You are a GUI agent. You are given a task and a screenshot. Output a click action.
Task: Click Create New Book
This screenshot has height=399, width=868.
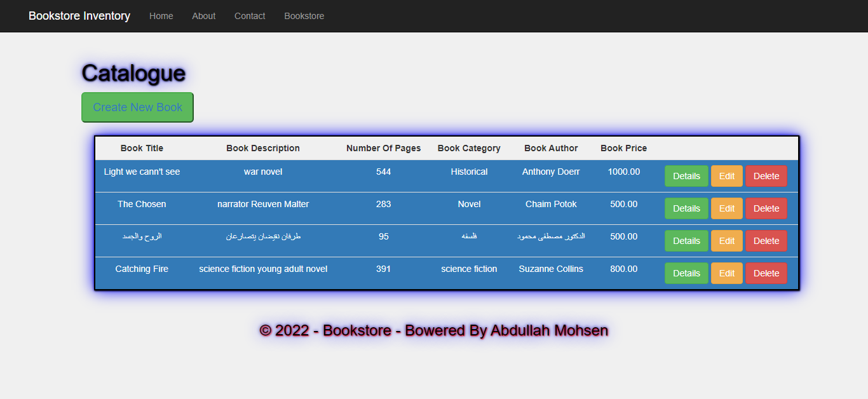coord(137,107)
